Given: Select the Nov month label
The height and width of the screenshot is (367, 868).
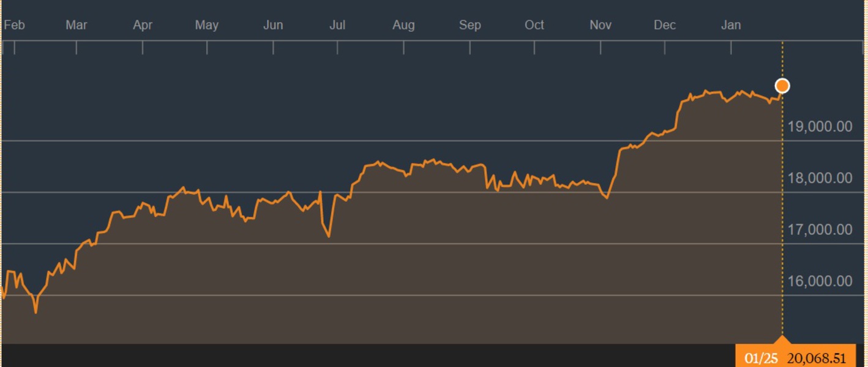Looking at the screenshot, I should pyautogui.click(x=600, y=25).
